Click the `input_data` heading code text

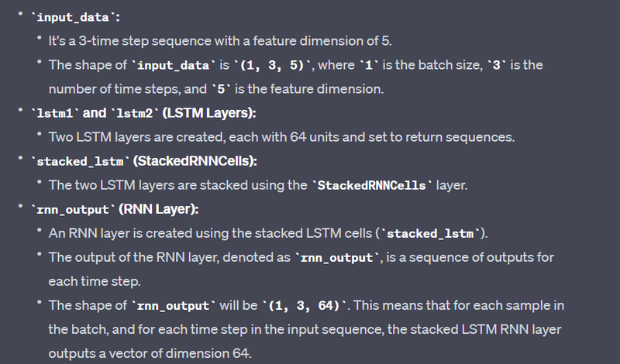[x=73, y=17]
